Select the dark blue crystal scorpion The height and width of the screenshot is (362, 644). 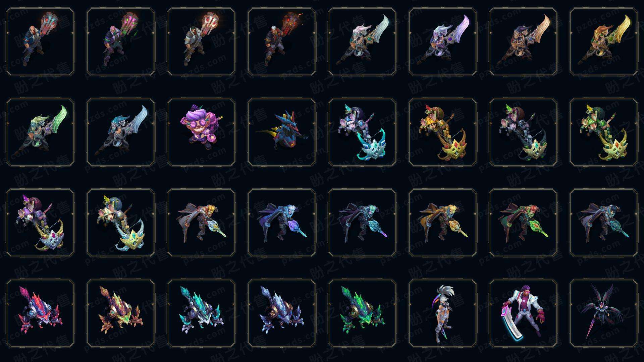pos(282,313)
